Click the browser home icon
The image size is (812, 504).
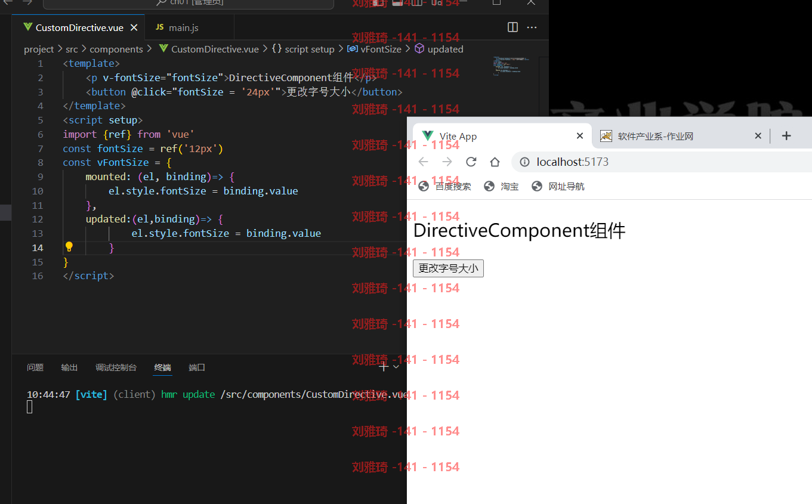[495, 162]
